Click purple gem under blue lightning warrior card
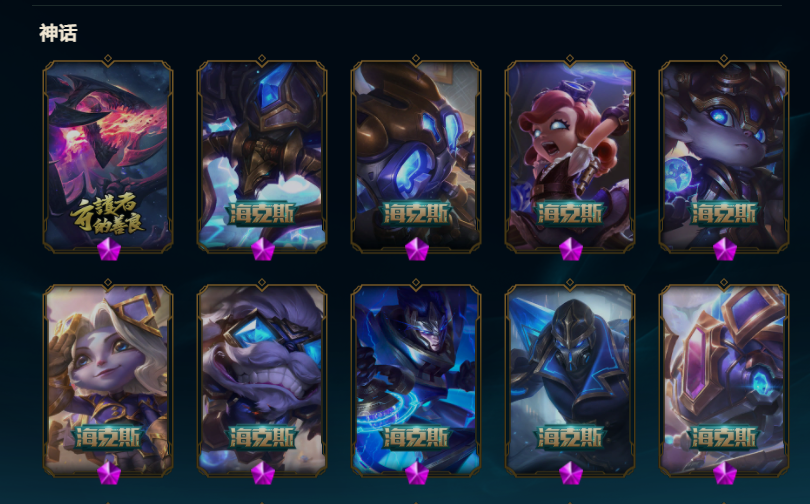 pos(417,473)
